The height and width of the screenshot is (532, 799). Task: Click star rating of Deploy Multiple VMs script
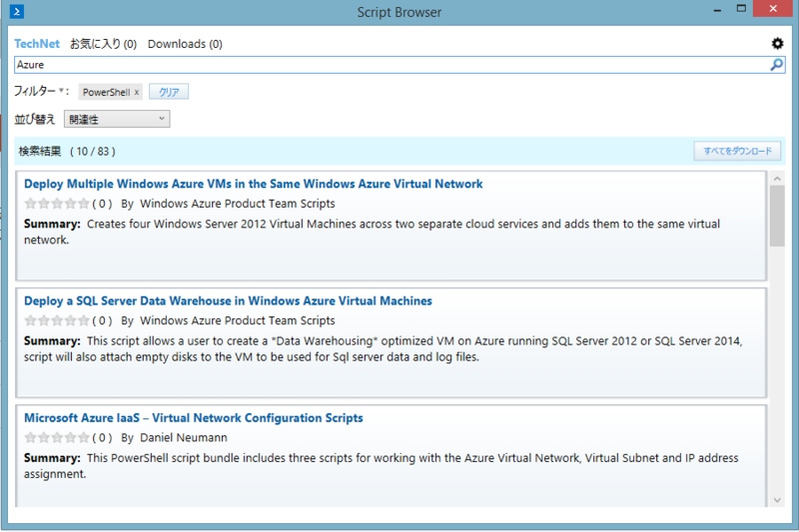57,204
